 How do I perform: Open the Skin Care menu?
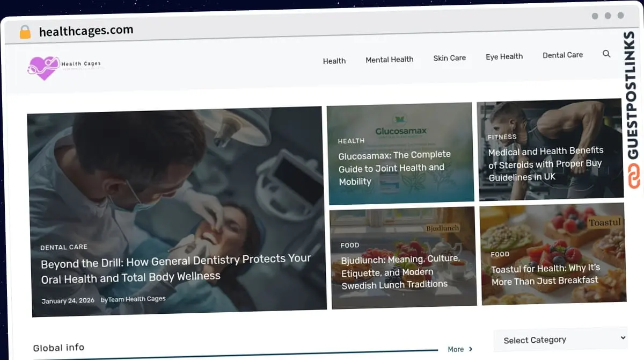[x=449, y=58]
